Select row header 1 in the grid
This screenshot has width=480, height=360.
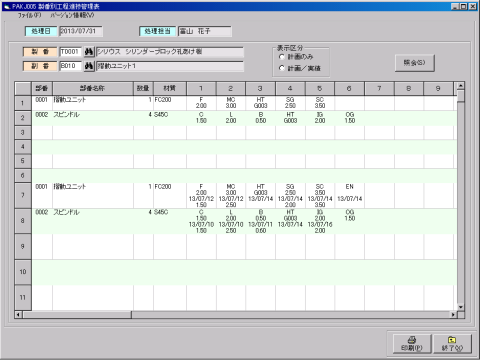[23, 103]
